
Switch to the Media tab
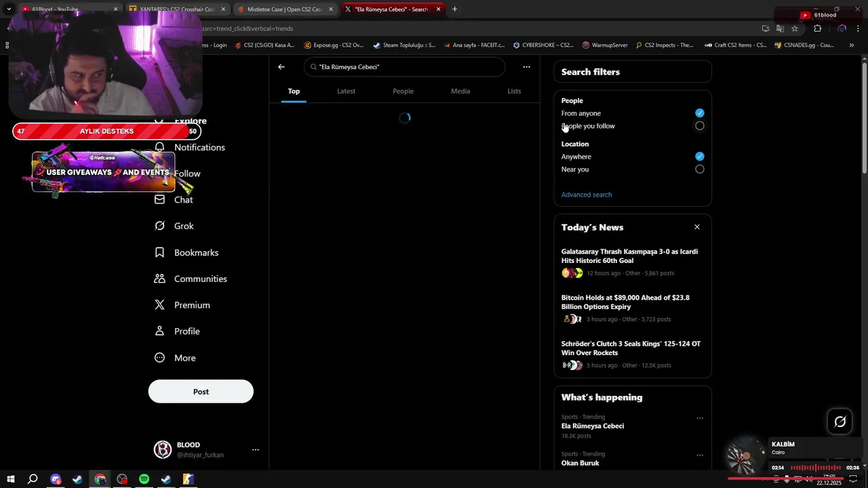460,91
